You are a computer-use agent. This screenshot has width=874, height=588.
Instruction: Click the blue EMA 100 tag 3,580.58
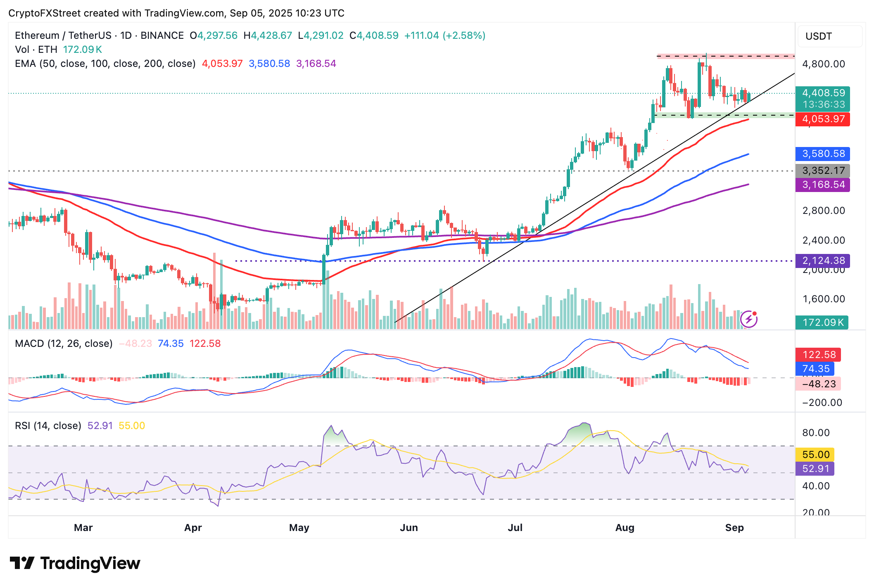[x=823, y=154]
